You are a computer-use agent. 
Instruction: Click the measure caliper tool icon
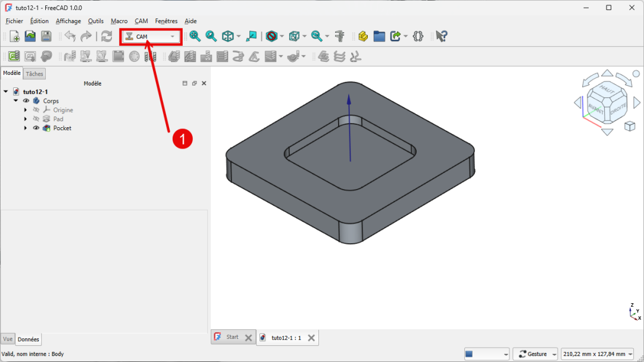pos(340,36)
